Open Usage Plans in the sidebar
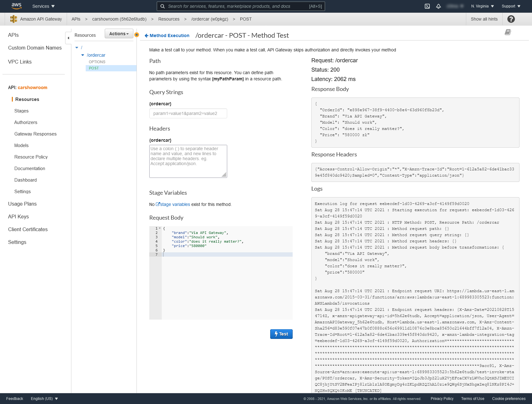 point(22,204)
